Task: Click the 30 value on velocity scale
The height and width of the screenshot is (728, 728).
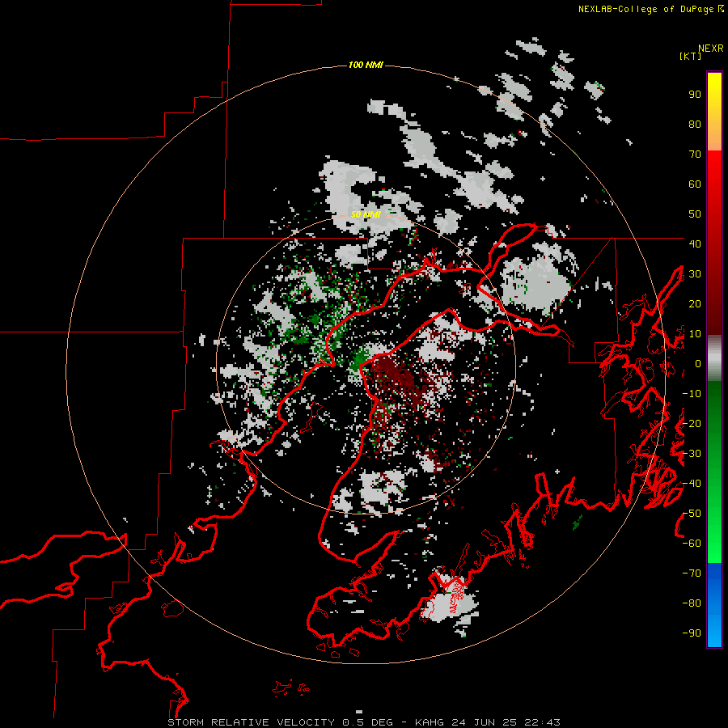Action: [695, 274]
